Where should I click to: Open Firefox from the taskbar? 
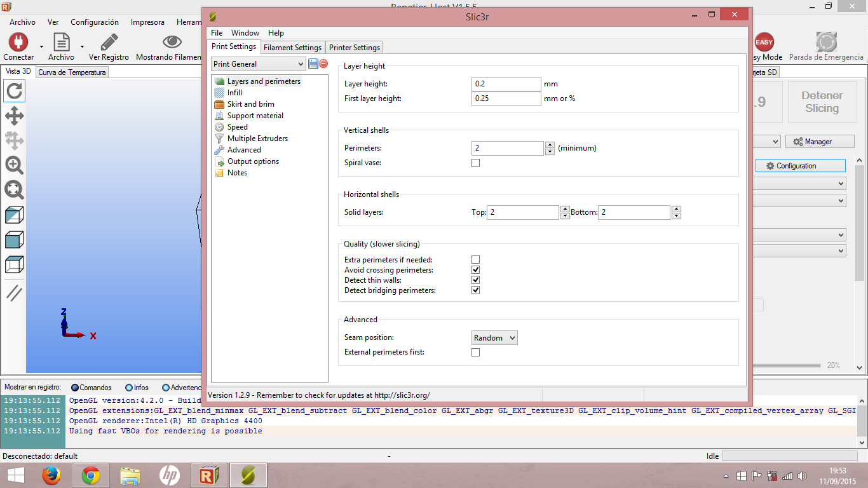click(x=51, y=475)
